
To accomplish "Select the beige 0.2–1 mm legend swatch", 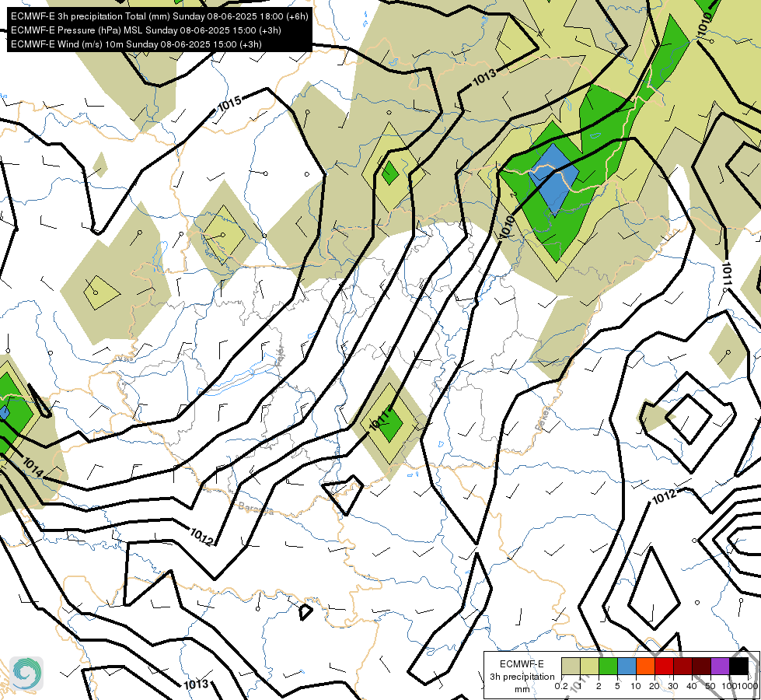I will [571, 666].
